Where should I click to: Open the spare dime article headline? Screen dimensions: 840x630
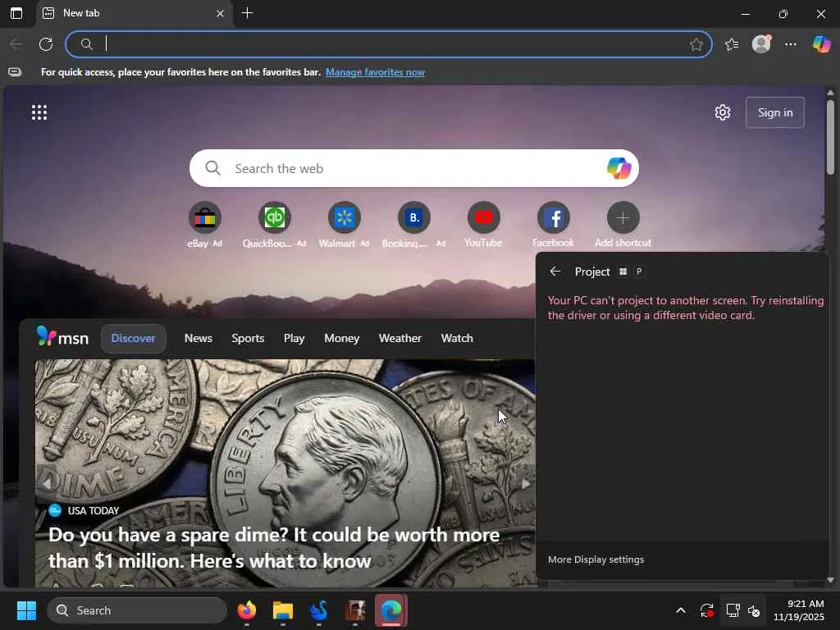(x=274, y=547)
